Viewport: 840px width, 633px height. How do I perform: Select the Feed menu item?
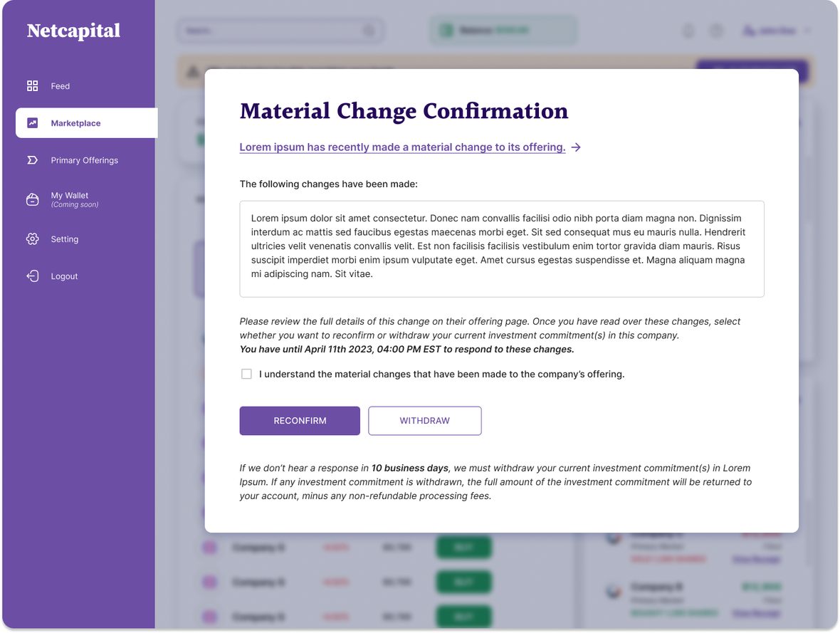(60, 85)
